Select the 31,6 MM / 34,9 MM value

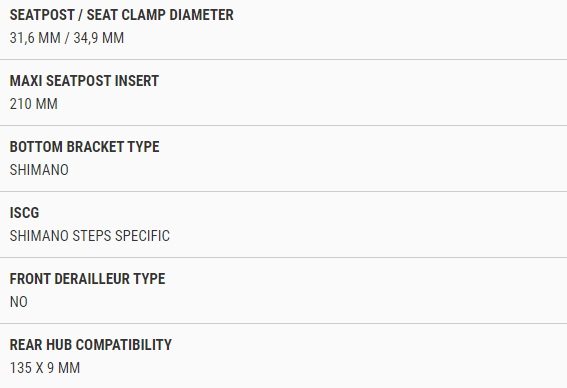[x=67, y=38]
